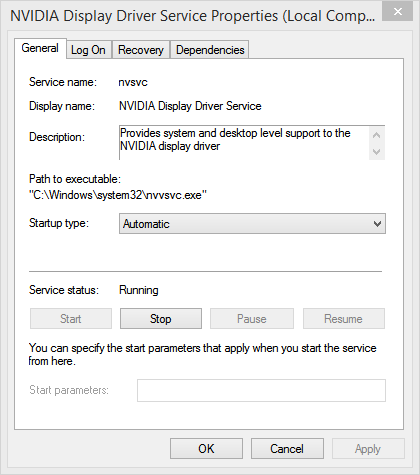Click the Running service status text

point(139,290)
